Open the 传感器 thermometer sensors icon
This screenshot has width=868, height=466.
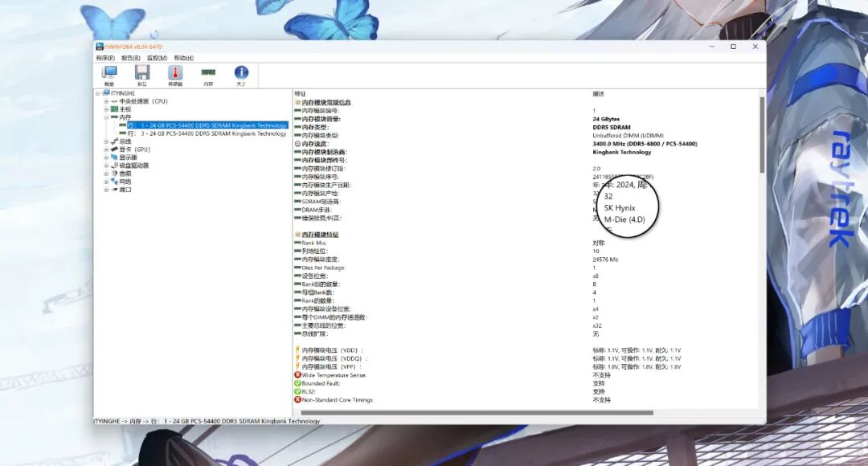pyautogui.click(x=175, y=72)
